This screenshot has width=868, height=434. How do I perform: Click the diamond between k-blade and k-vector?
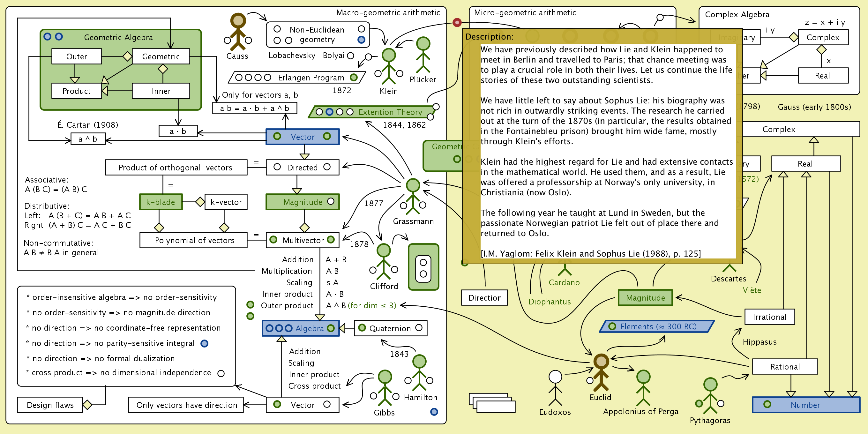click(200, 202)
